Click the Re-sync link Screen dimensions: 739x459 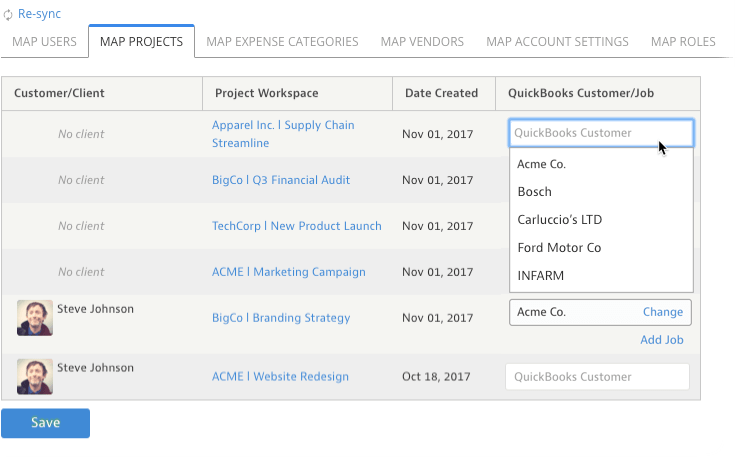(39, 14)
